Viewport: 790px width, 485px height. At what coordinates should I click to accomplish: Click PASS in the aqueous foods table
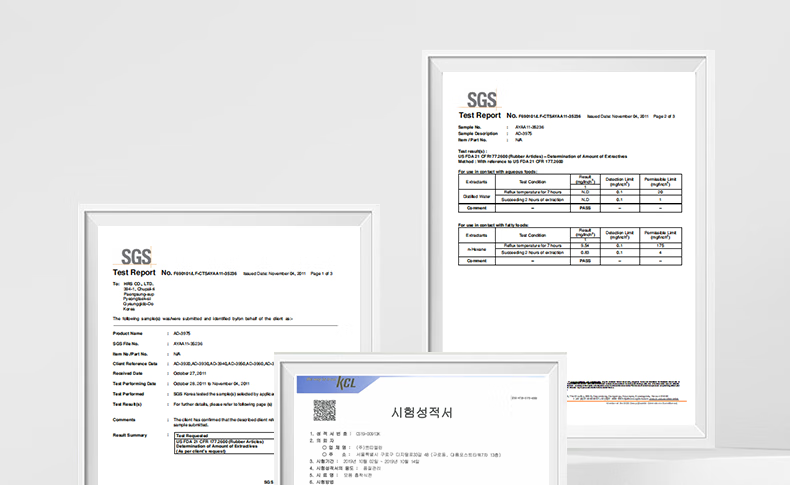pyautogui.click(x=587, y=208)
